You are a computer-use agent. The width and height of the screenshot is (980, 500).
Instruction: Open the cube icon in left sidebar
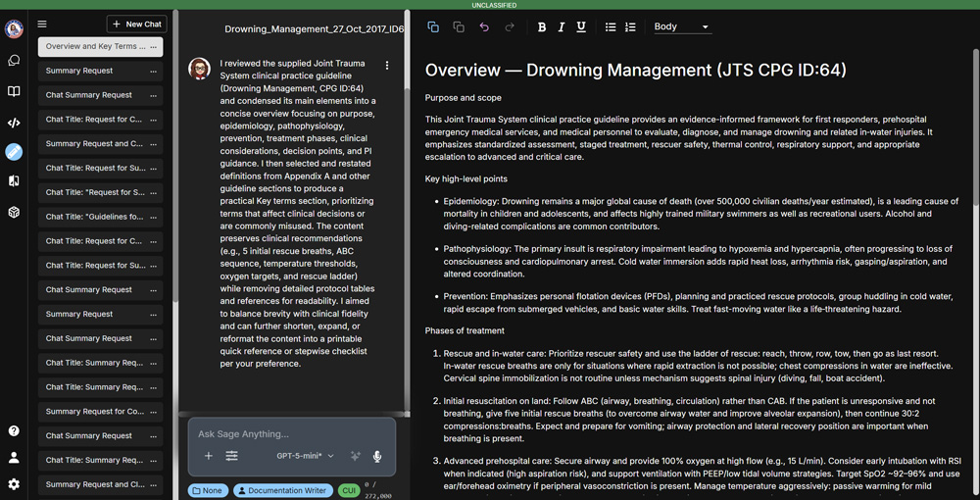14,212
